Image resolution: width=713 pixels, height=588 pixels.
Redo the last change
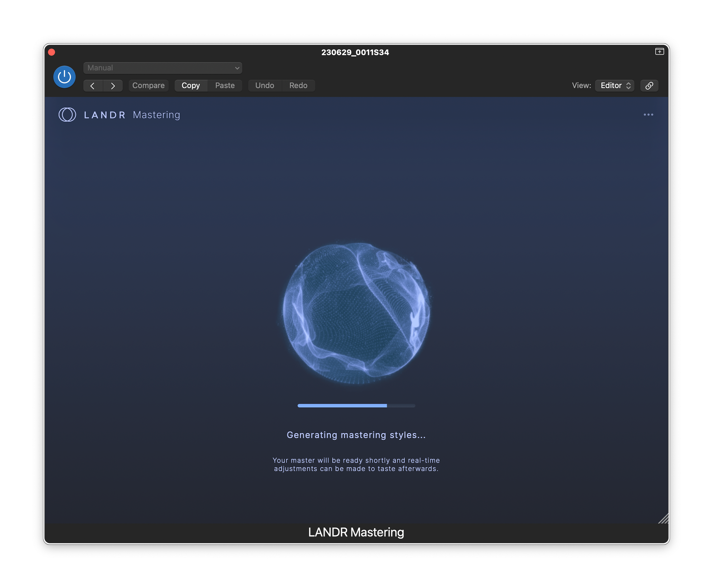298,86
